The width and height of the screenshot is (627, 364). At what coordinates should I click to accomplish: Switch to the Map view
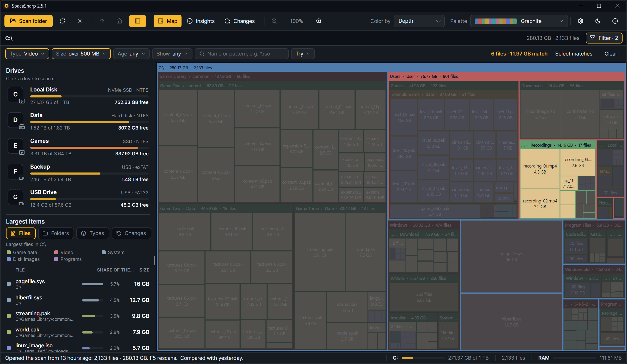167,21
